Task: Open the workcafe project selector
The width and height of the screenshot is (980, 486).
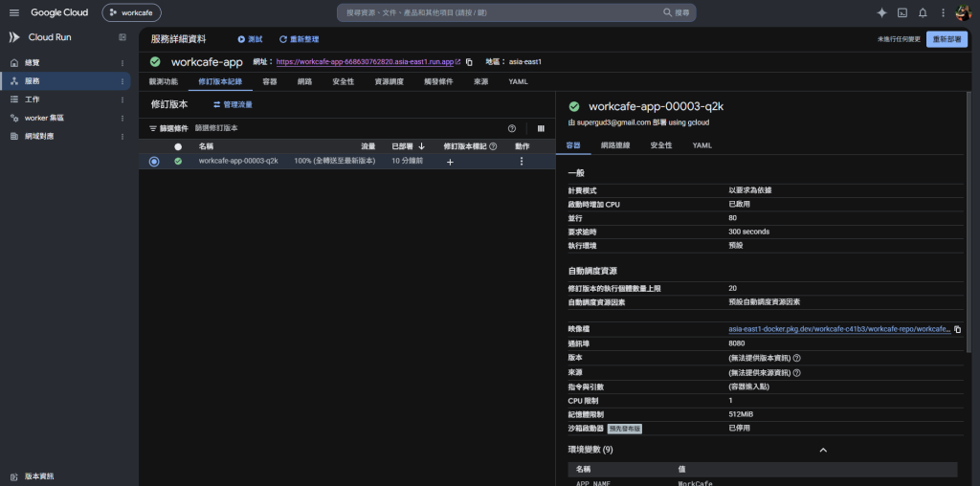Action: tap(131, 12)
